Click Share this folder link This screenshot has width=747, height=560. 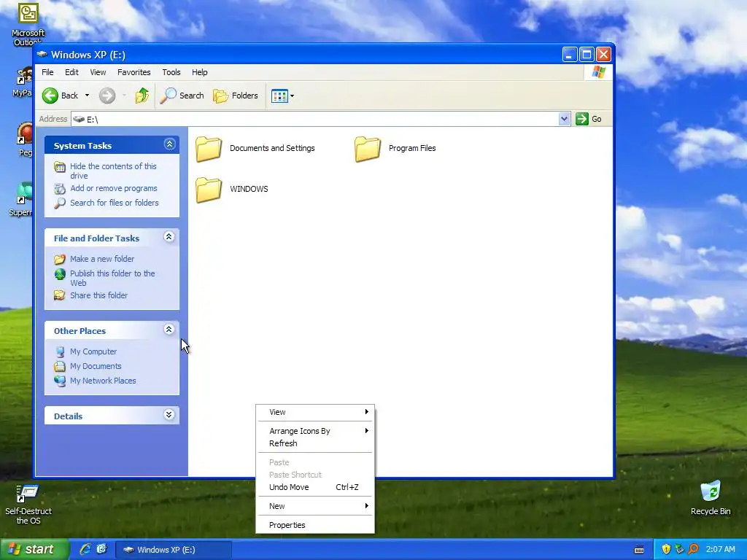tap(98, 295)
